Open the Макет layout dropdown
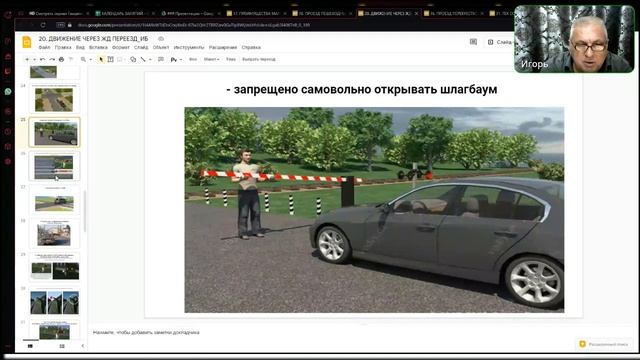 [x=211, y=60]
